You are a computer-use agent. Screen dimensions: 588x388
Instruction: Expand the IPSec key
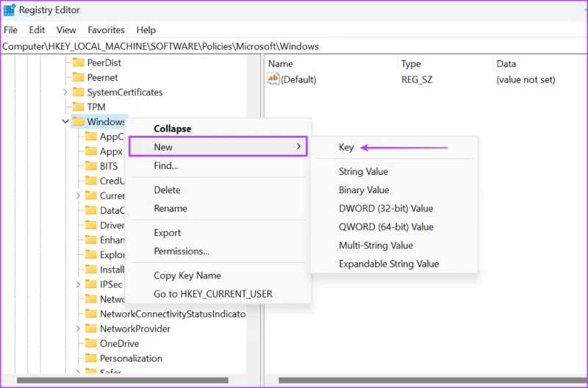pos(78,284)
